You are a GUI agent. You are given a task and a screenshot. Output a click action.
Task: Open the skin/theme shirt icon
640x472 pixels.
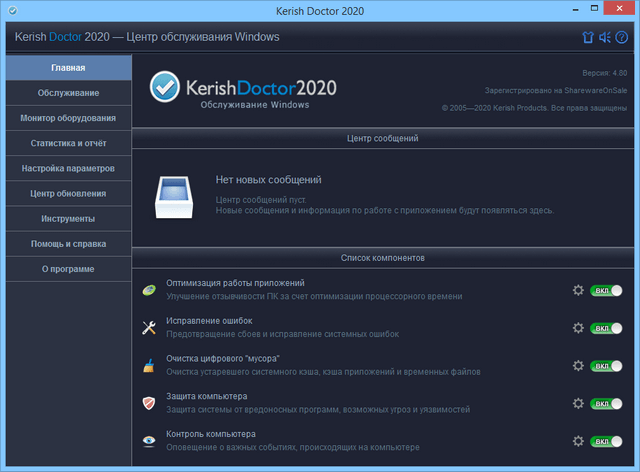588,38
